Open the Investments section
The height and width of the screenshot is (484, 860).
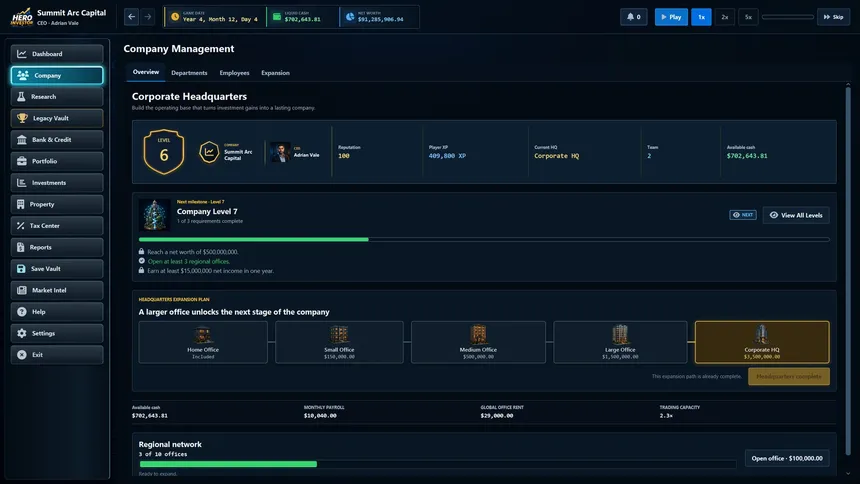pyautogui.click(x=56, y=183)
